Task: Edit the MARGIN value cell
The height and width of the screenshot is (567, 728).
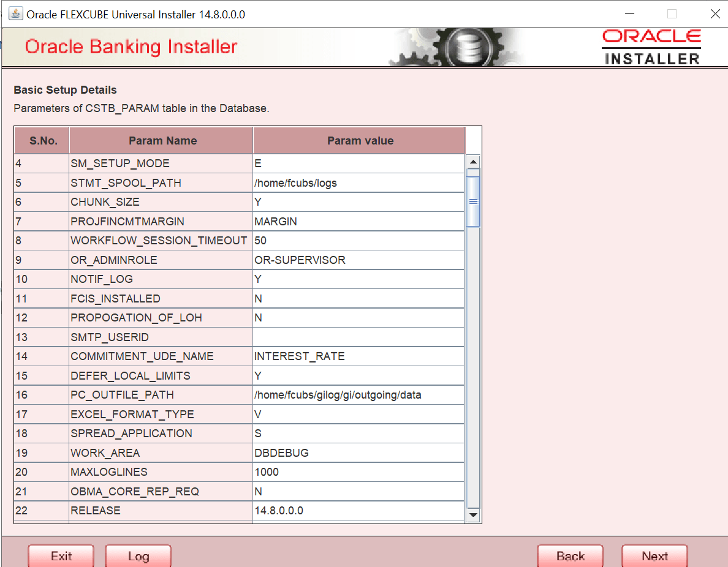Action: [x=358, y=221]
